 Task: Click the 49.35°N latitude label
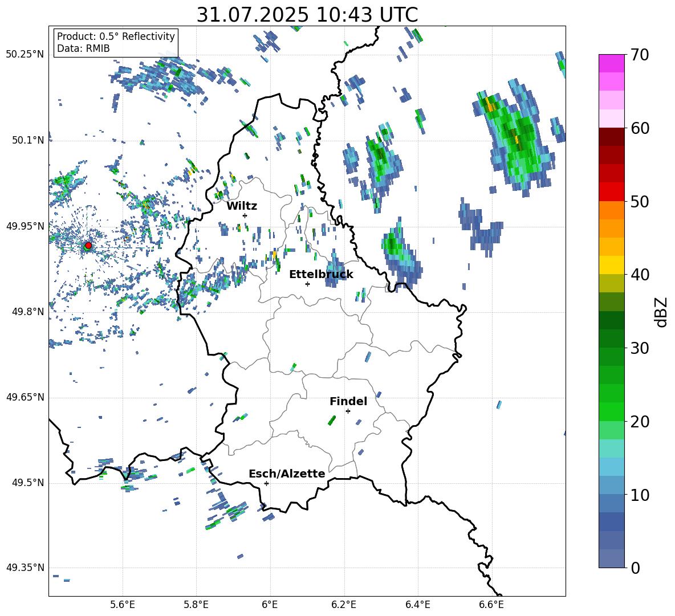(x=25, y=568)
